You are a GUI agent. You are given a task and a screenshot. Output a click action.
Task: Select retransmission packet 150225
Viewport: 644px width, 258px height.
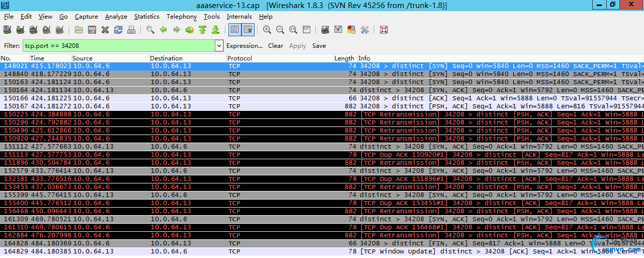[322, 114]
